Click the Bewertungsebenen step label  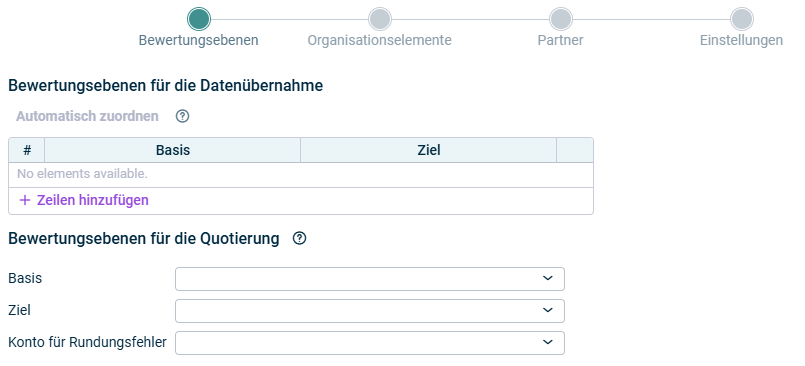click(x=198, y=40)
